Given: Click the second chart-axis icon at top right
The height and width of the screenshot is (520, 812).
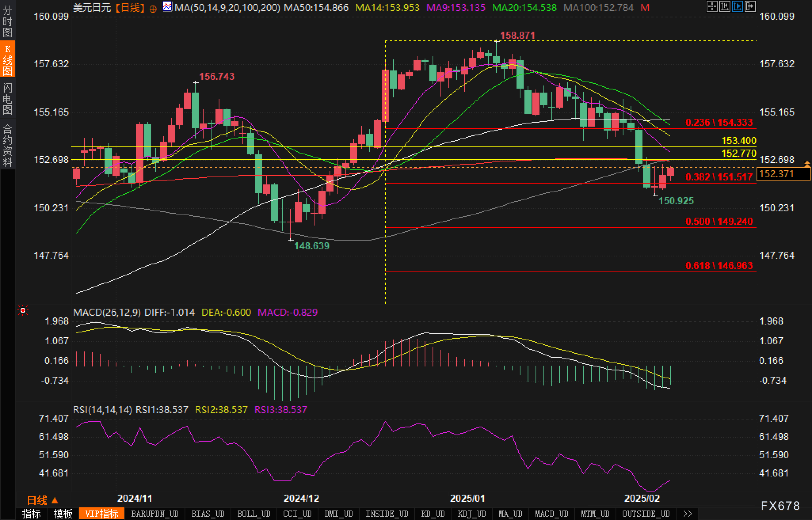Looking at the screenshot, I should point(724,6).
